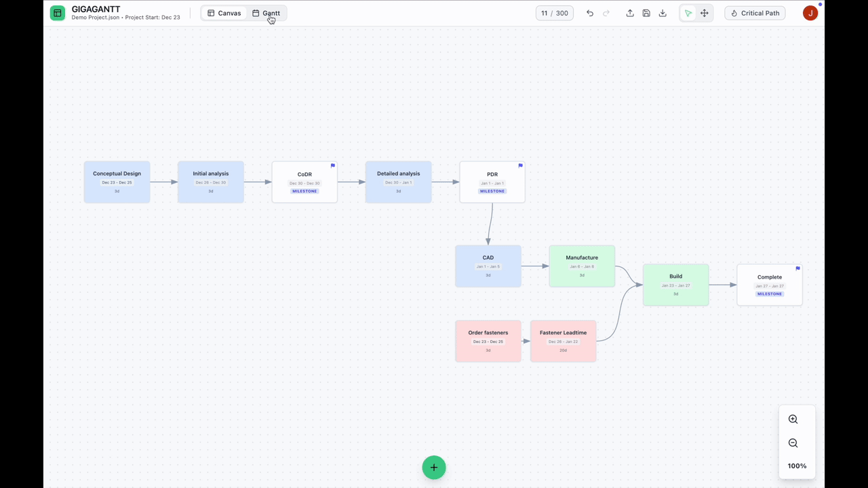Click the redo arrow icon

(x=606, y=13)
